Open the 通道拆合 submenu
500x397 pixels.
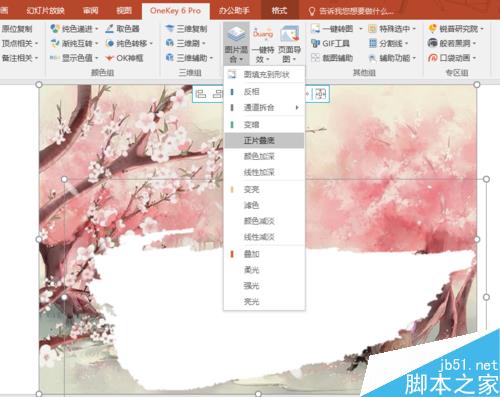[x=264, y=108]
